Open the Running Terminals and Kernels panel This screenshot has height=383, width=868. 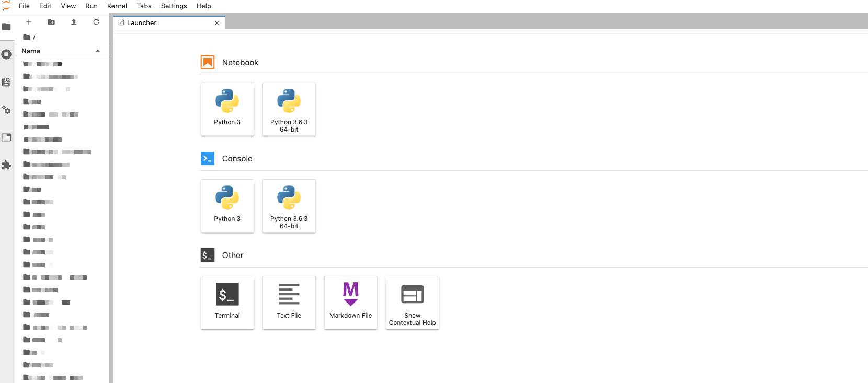click(x=6, y=54)
